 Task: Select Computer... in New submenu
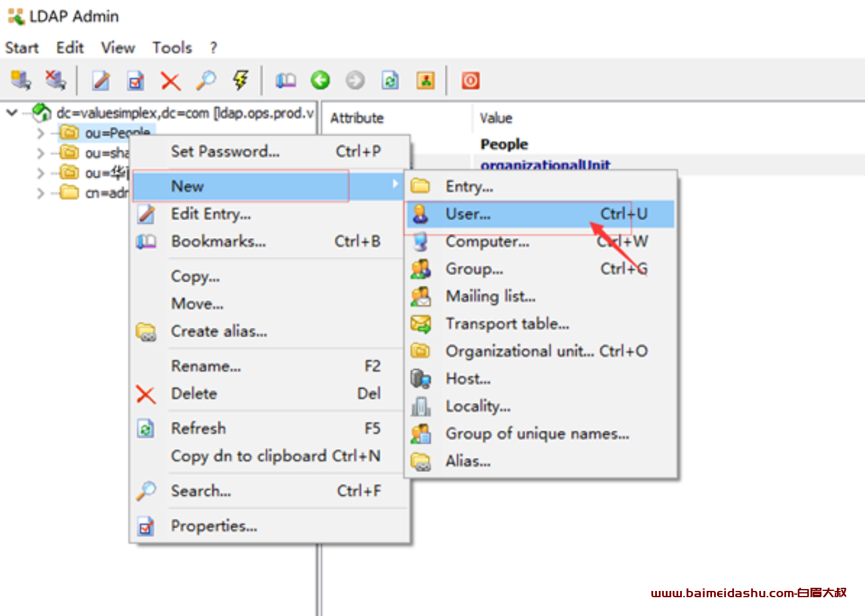coord(541,241)
